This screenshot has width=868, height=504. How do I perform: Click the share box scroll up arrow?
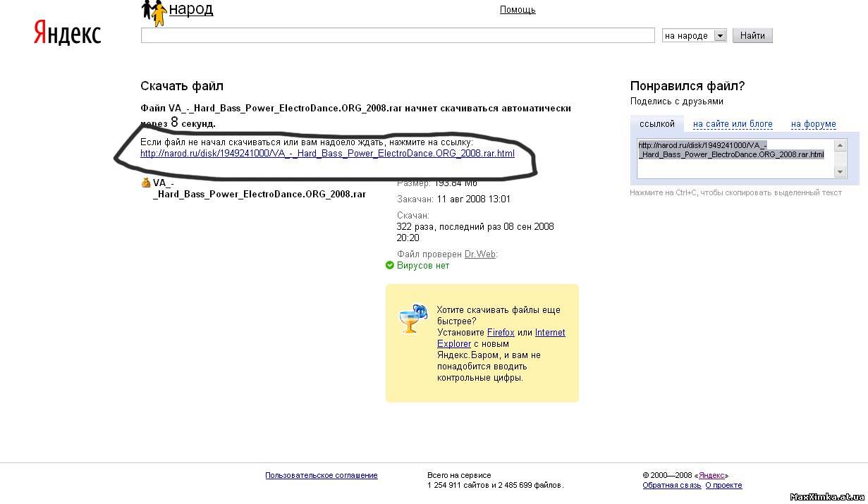[840, 145]
